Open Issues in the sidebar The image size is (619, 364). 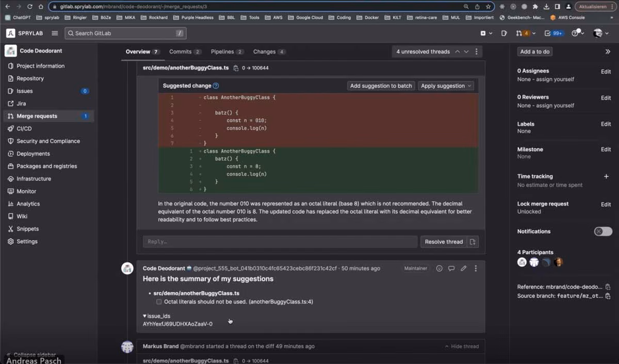click(x=24, y=91)
